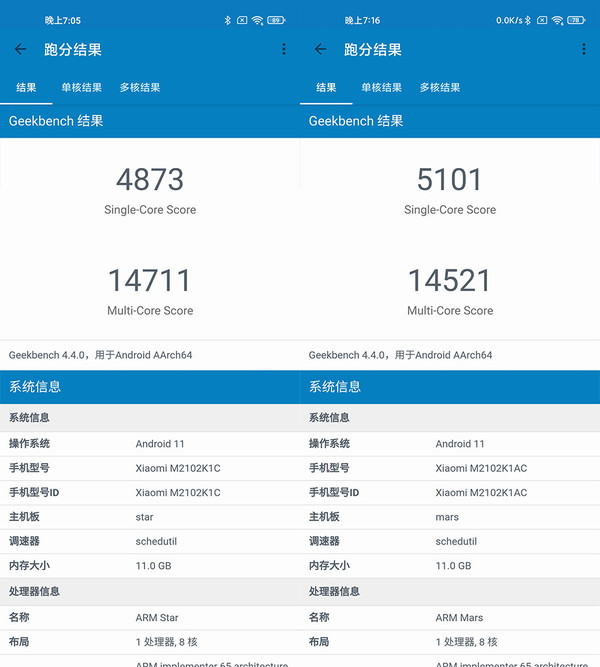Tap the no-SIM icon in left status bar
This screenshot has height=667, width=600.
(x=242, y=20)
